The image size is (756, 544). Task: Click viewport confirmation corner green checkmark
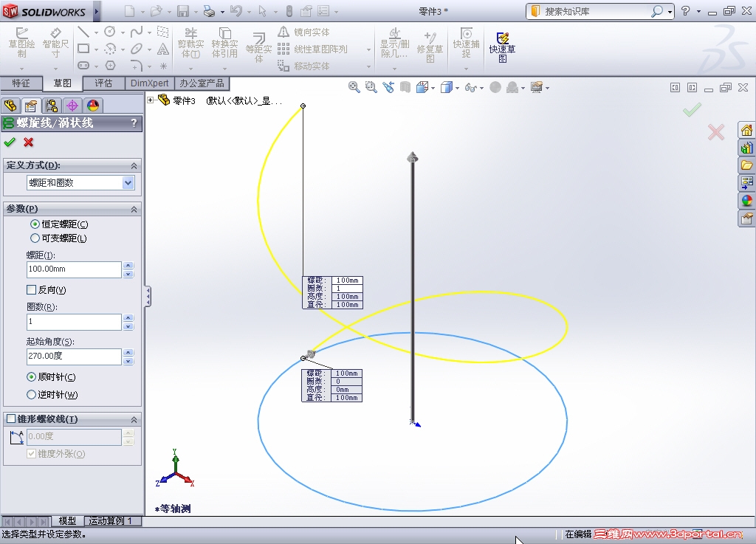tap(692, 110)
